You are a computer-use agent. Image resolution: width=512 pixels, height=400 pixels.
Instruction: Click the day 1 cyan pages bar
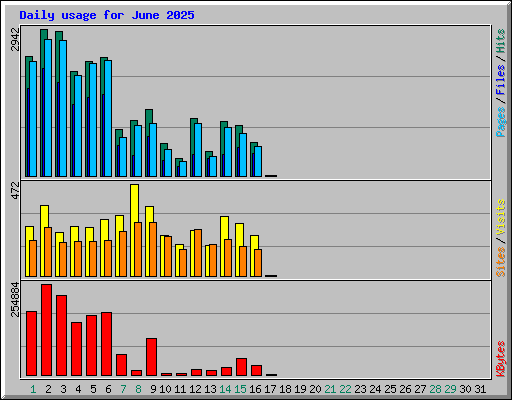33,119
